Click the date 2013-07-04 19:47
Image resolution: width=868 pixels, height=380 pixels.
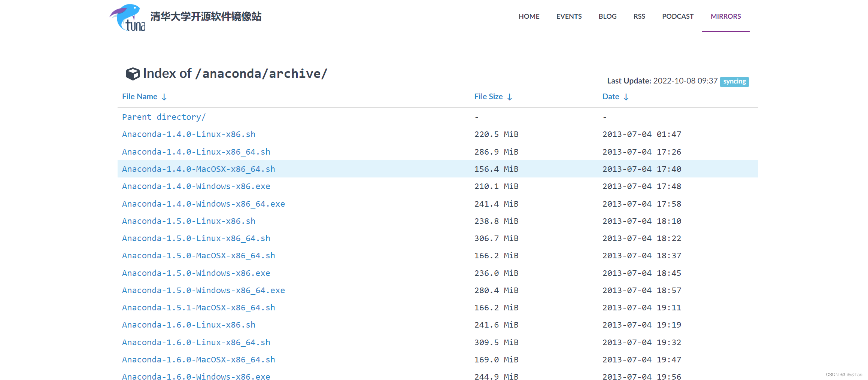(x=642, y=359)
